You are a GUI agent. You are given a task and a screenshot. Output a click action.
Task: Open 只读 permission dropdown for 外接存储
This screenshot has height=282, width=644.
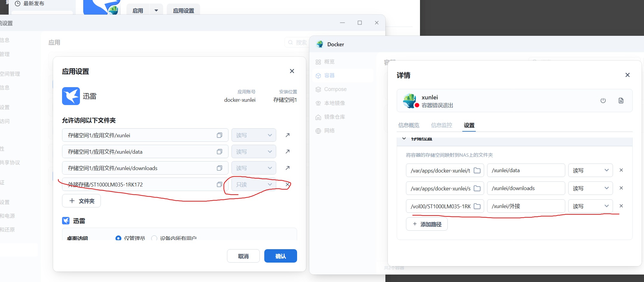click(254, 184)
